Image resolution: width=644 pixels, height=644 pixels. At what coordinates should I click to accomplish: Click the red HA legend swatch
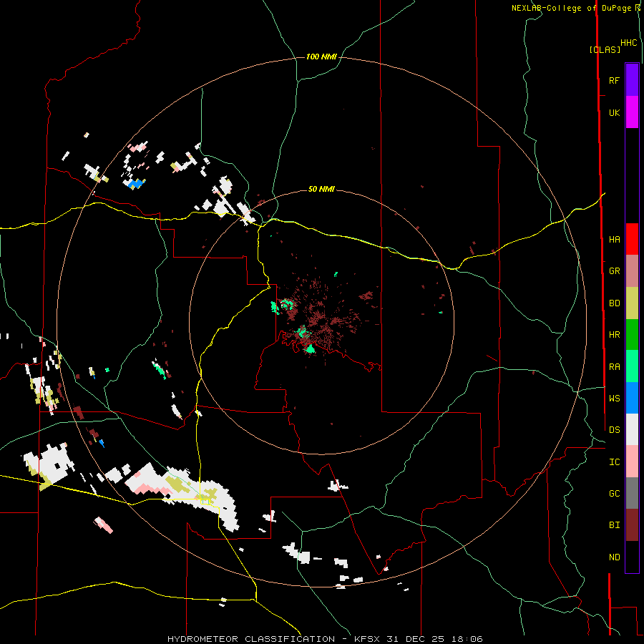(632, 238)
